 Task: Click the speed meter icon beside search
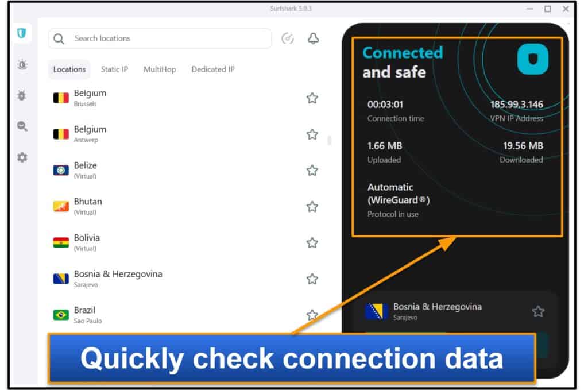coord(288,38)
